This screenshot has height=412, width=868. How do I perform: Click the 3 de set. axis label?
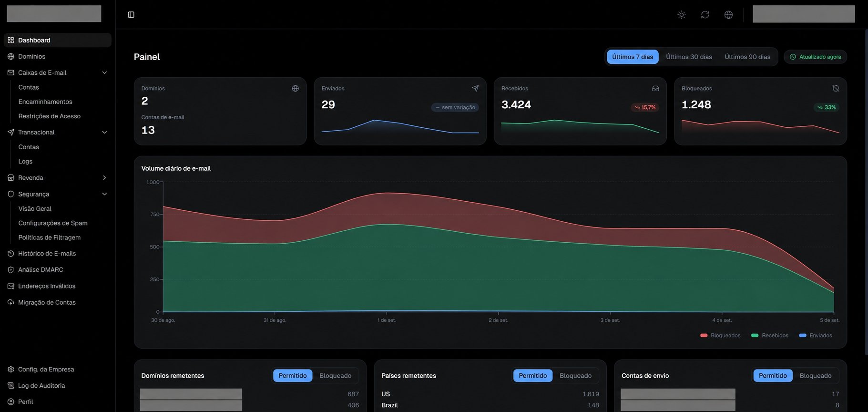coord(610,320)
